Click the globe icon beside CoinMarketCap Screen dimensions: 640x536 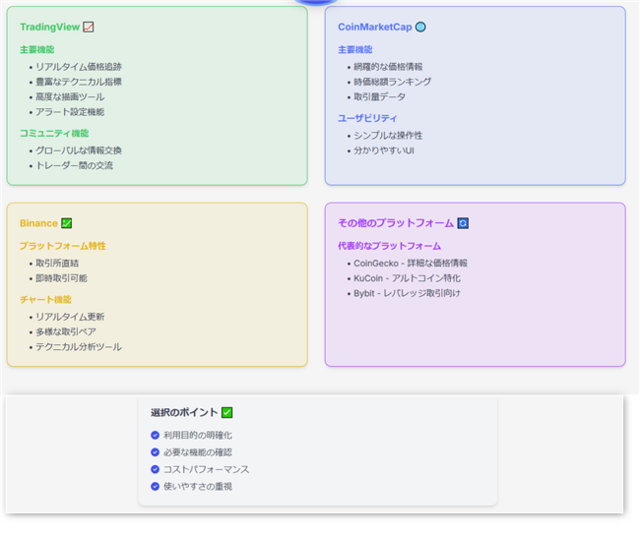coord(420,27)
